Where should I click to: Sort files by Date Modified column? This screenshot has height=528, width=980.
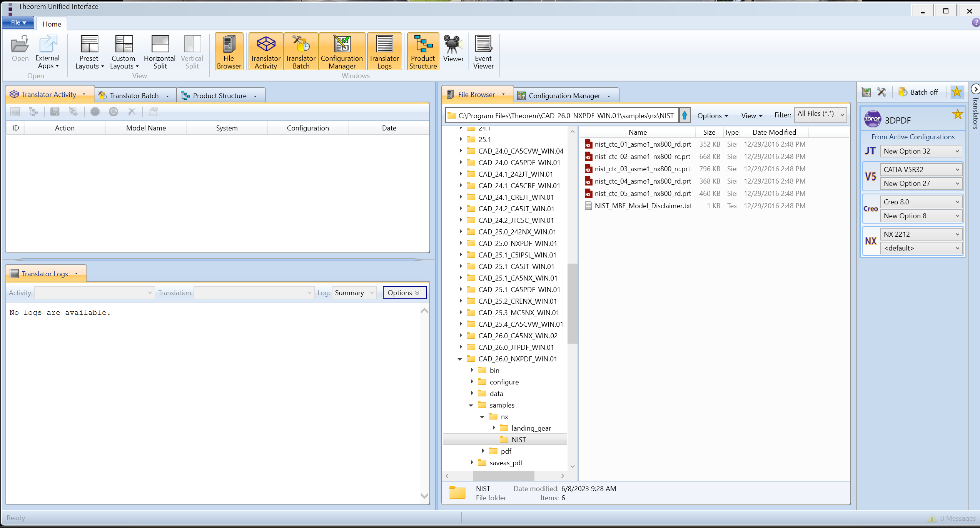774,132
